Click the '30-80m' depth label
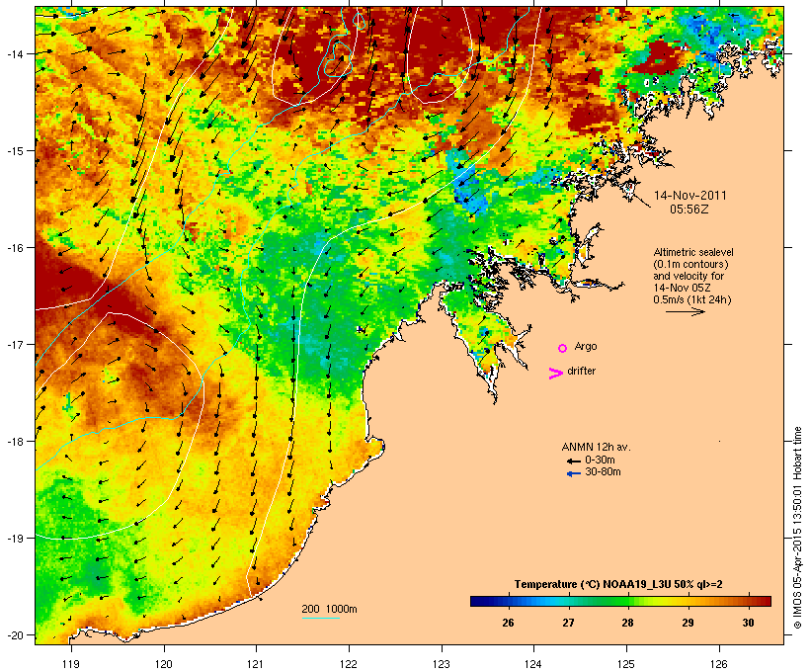This screenshot has height=672, width=810. (x=603, y=471)
